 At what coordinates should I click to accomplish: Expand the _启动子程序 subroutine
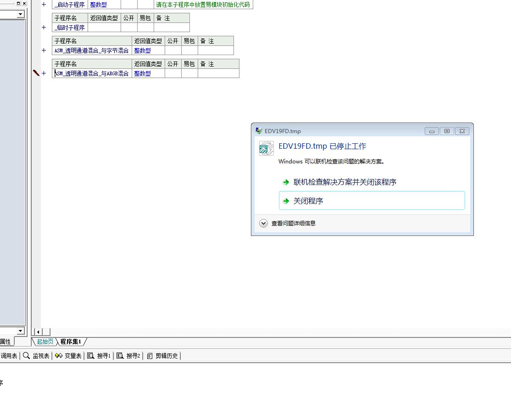pos(44,5)
